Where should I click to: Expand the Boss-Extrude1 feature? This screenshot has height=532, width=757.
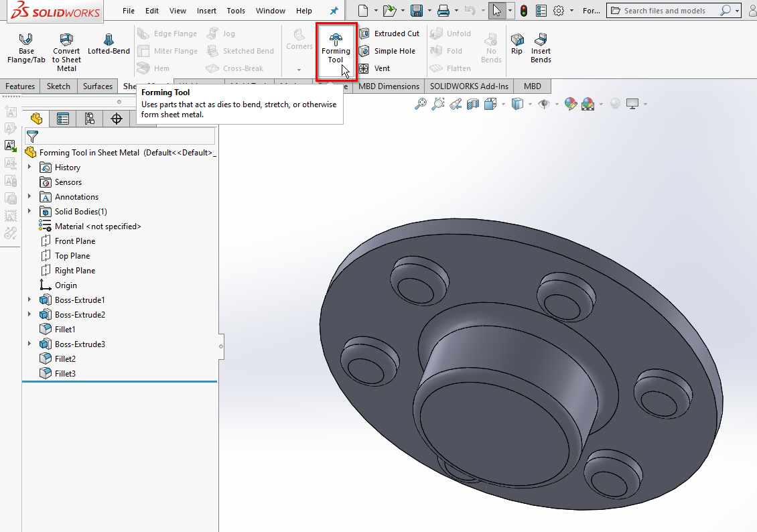click(x=29, y=300)
